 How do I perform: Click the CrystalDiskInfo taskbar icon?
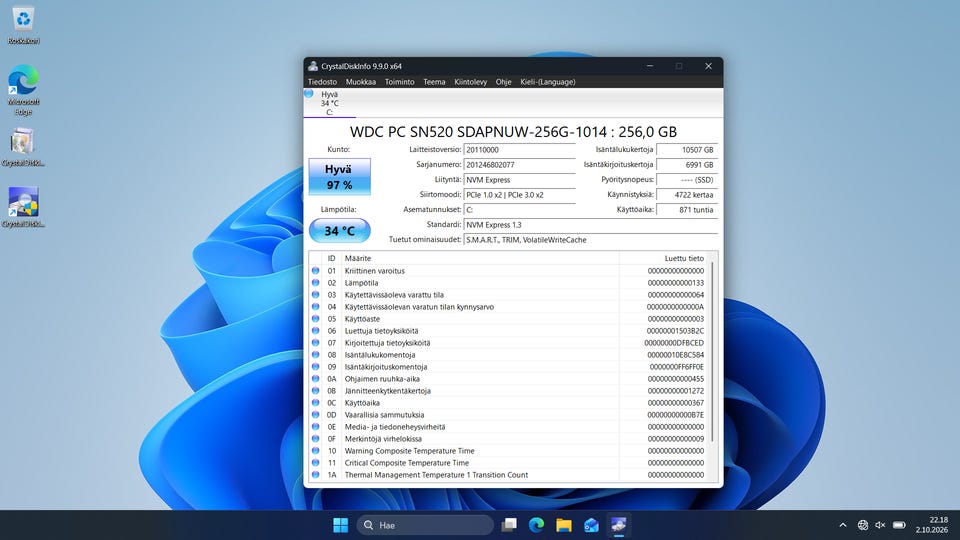tap(619, 525)
